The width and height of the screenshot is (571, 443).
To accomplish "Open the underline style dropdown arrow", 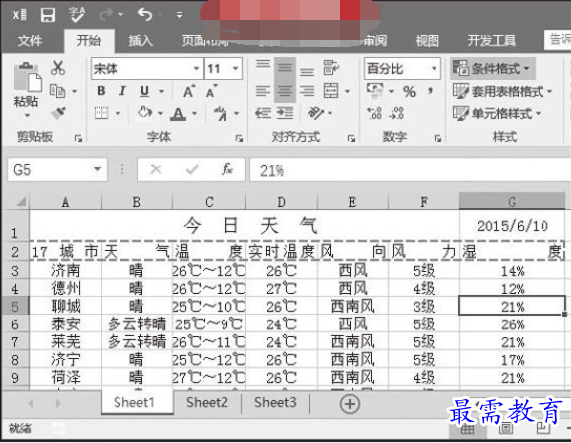I will coord(161,91).
